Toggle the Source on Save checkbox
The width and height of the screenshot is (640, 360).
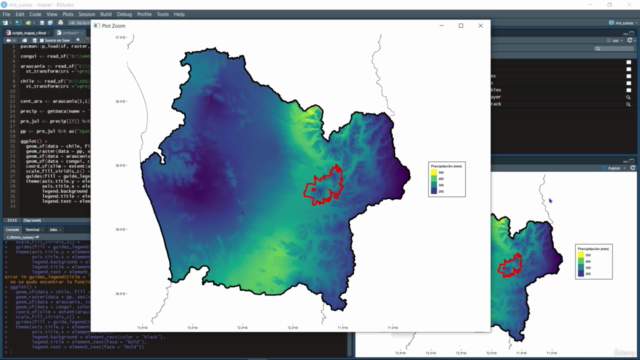[41, 40]
